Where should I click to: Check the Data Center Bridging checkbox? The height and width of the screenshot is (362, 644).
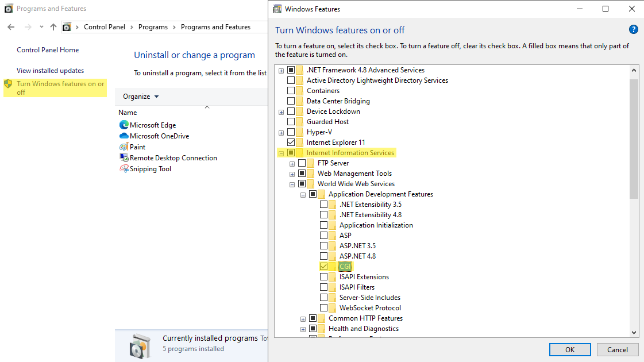[291, 101]
